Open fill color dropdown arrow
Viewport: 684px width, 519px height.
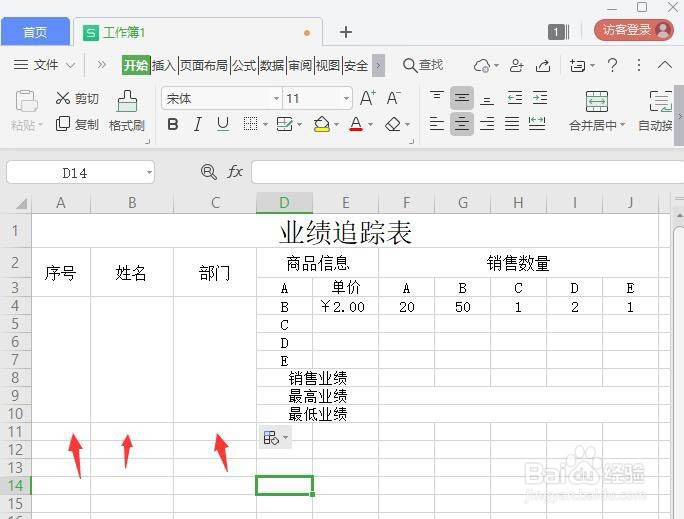pyautogui.click(x=336, y=125)
